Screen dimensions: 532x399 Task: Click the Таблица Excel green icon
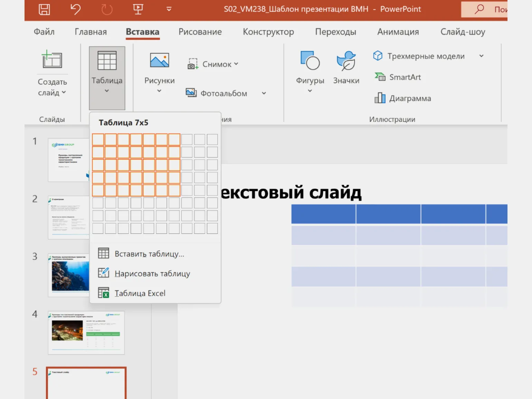(103, 293)
